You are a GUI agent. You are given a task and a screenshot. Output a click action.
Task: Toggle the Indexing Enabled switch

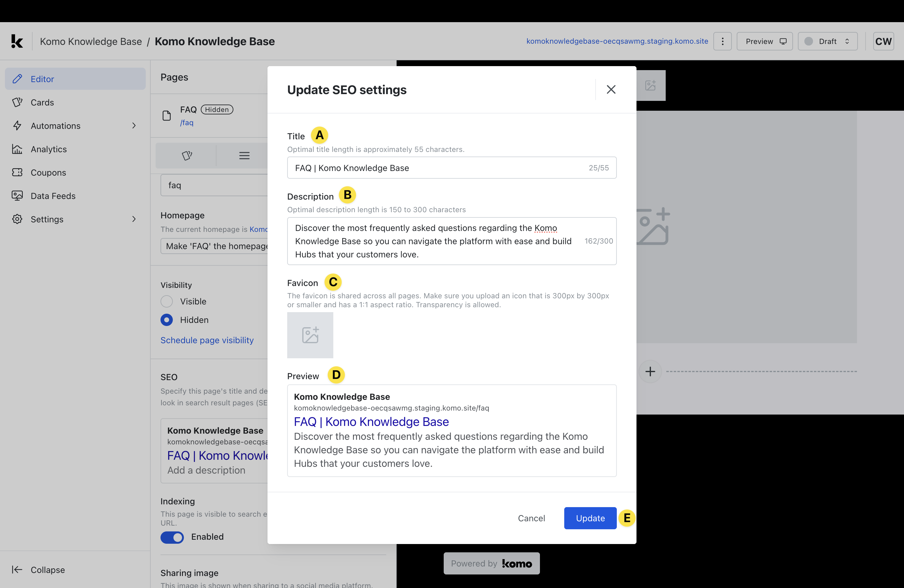[x=172, y=537]
